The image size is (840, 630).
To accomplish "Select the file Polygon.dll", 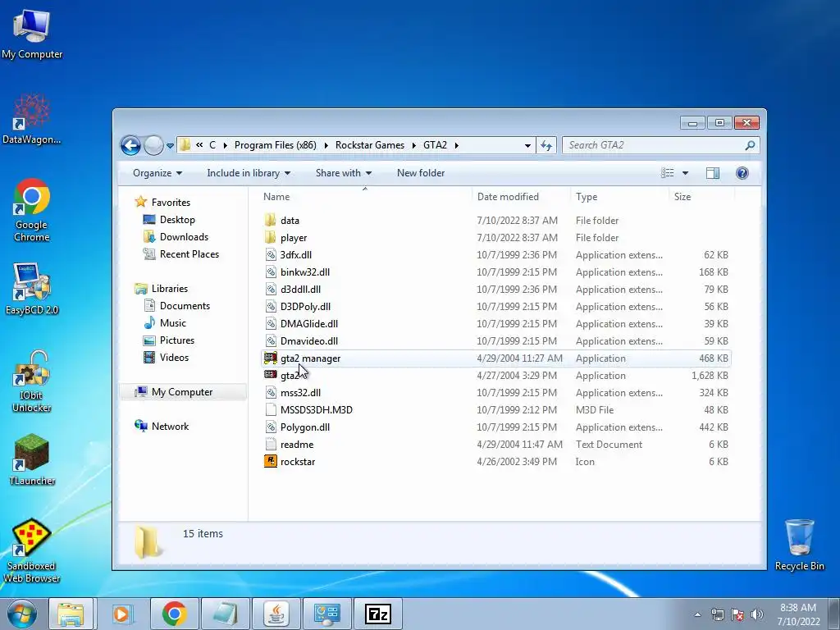I will click(x=305, y=427).
